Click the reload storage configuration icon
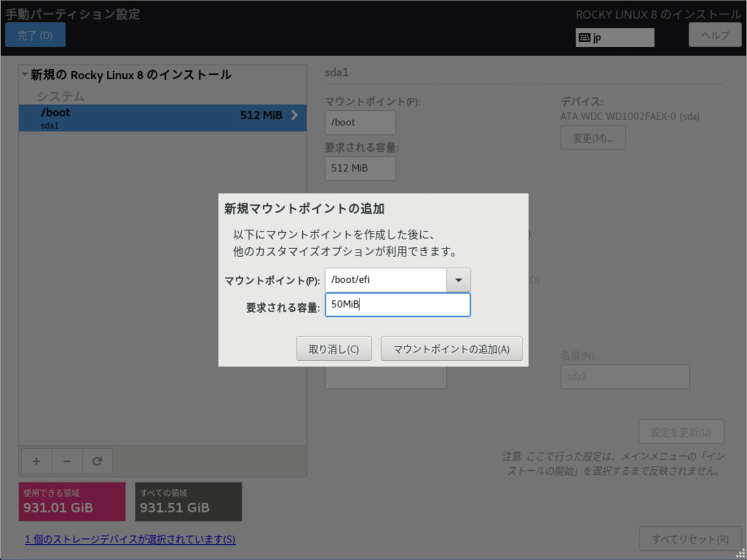 click(97, 461)
